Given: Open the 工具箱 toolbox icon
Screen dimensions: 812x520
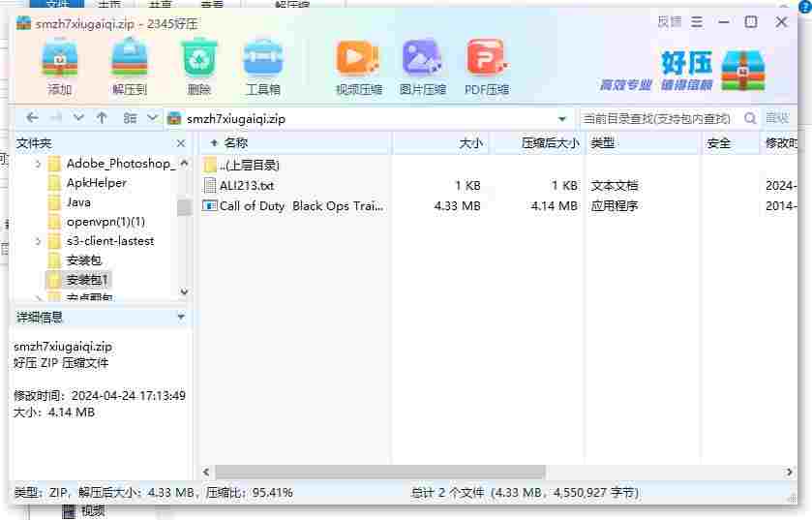Looking at the screenshot, I should coord(263,58).
